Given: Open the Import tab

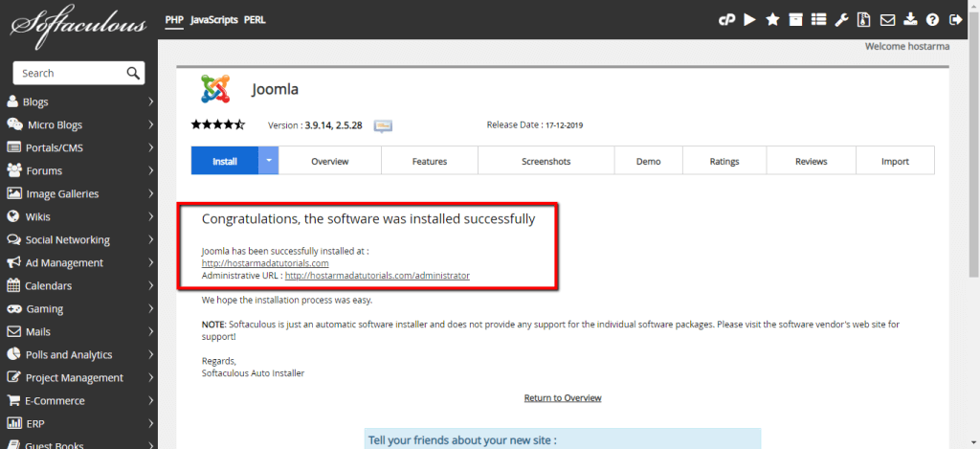Looking at the screenshot, I should pyautogui.click(x=895, y=161).
